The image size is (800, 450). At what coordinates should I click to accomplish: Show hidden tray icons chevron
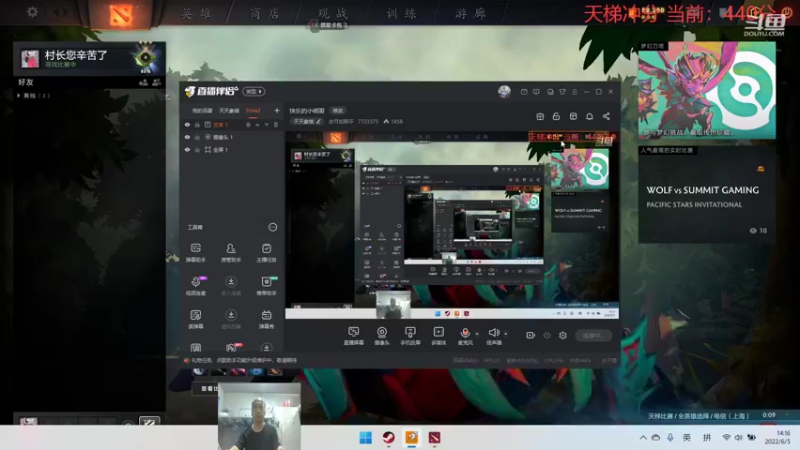click(x=643, y=438)
